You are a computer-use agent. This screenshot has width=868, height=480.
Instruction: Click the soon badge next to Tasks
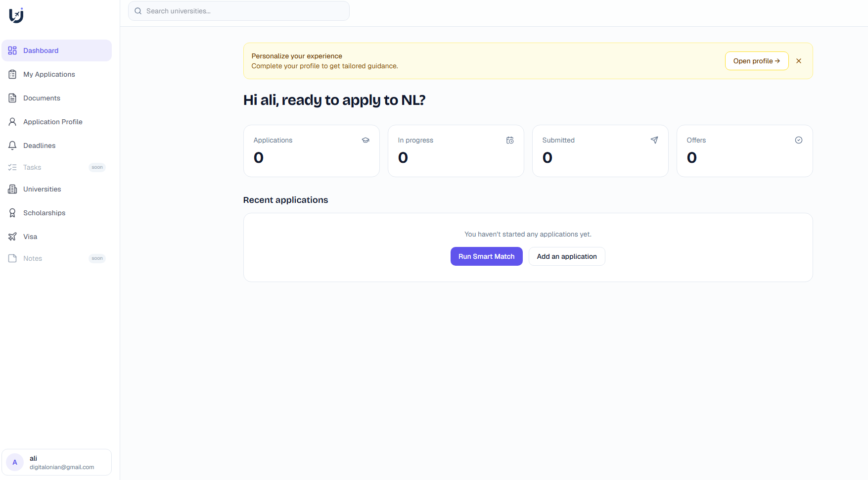point(97,167)
